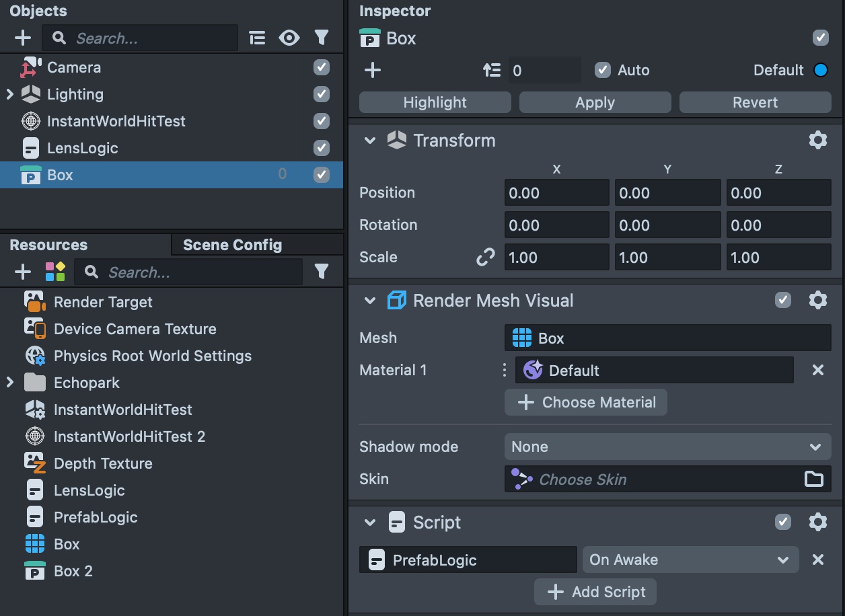Click the add object plus icon
Image resolution: width=845 pixels, height=616 pixels.
pos(22,38)
